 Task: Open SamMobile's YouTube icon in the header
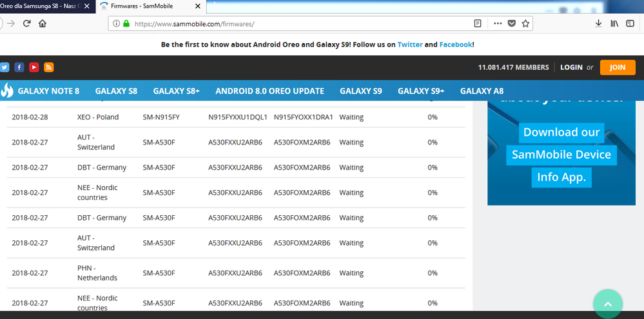[x=34, y=67]
